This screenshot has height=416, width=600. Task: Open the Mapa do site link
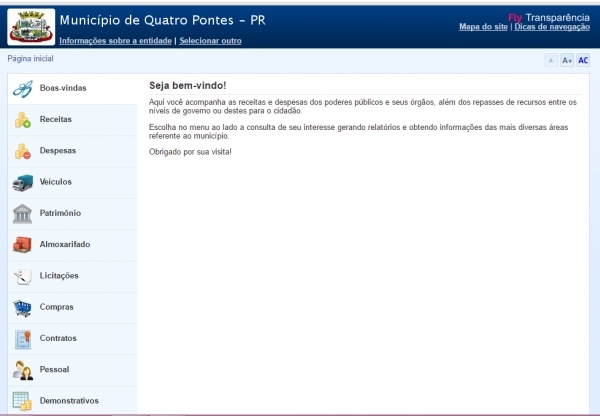click(483, 27)
